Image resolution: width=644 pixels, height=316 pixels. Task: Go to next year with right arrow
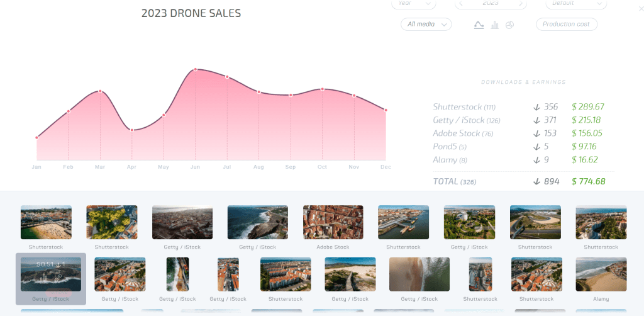point(521,3)
